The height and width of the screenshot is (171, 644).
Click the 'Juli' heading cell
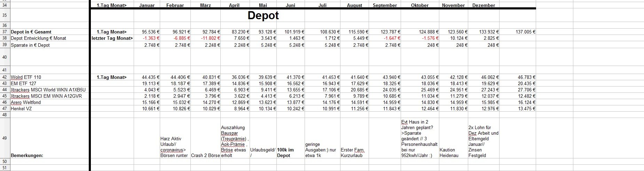coord(322,5)
